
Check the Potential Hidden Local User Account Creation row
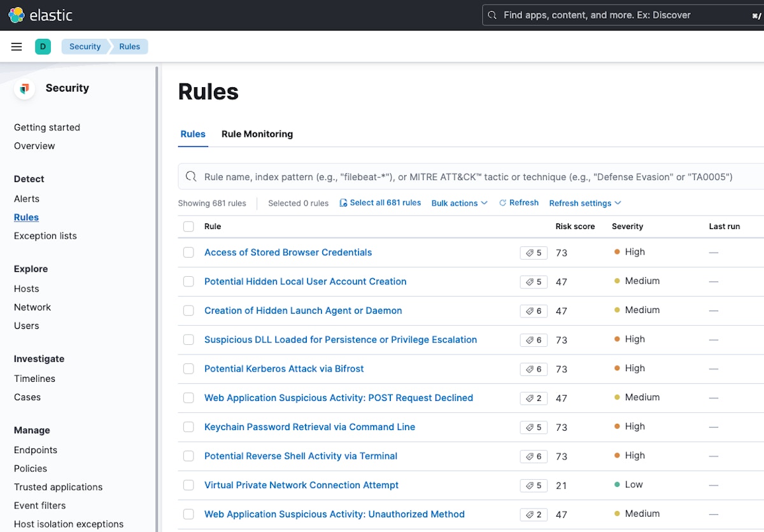click(x=188, y=281)
